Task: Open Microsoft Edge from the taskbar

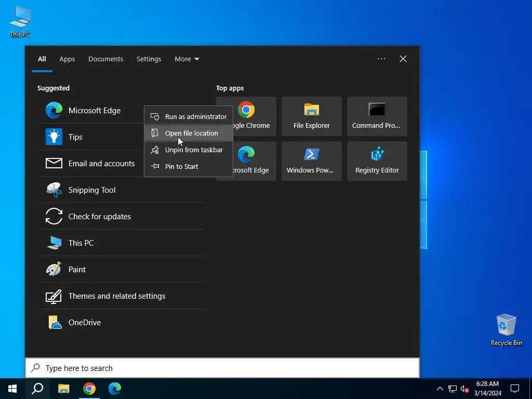Action: pos(115,389)
